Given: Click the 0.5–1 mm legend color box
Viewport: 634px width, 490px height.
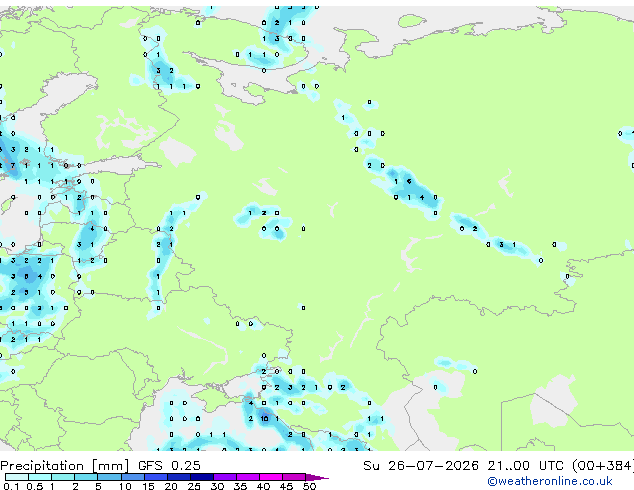Looking at the screenshot, I should click(40, 477).
